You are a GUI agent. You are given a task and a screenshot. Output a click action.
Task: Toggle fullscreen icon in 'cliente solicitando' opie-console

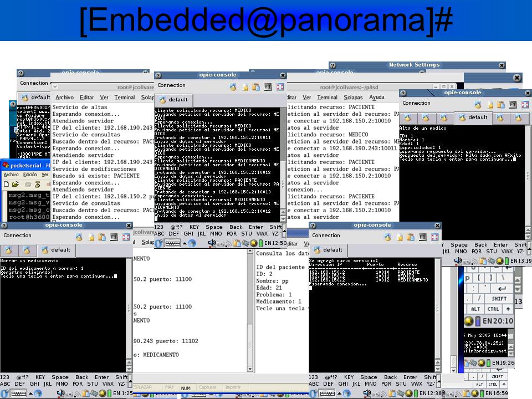(x=280, y=87)
